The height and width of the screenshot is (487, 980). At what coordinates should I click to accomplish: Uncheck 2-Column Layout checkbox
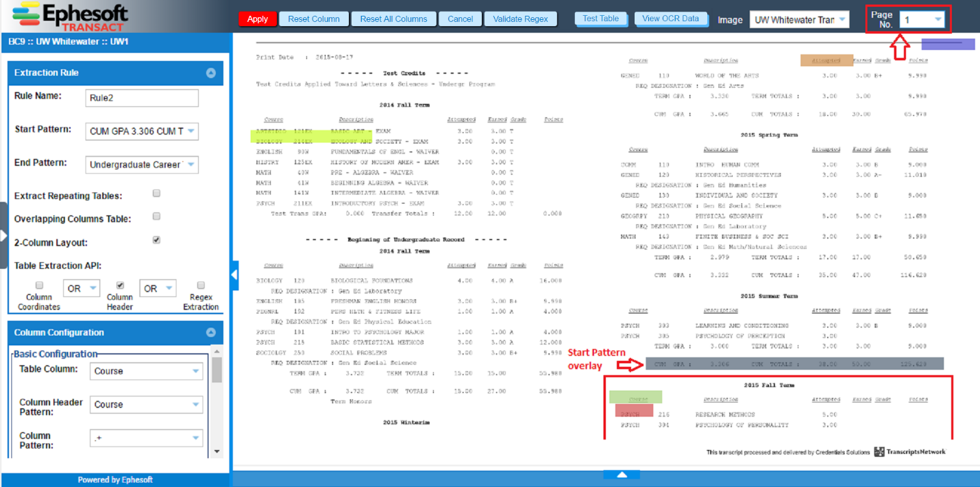click(156, 240)
